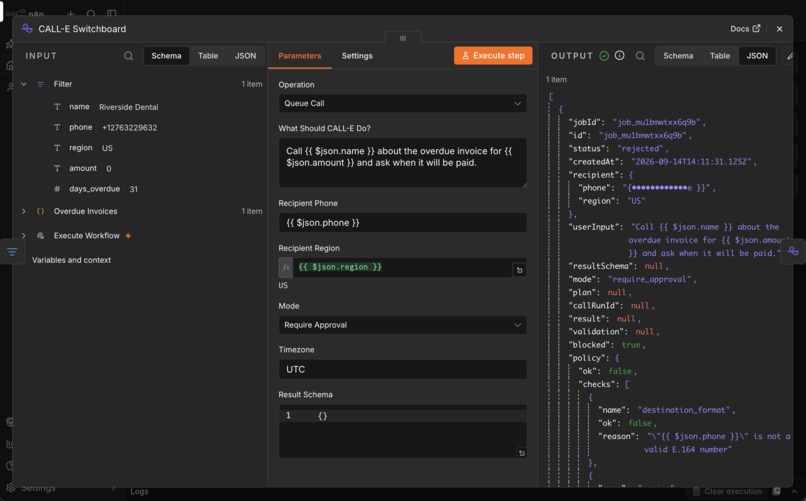The image size is (806, 501).
Task: Edit output via pencil icon
Action: tap(790, 55)
